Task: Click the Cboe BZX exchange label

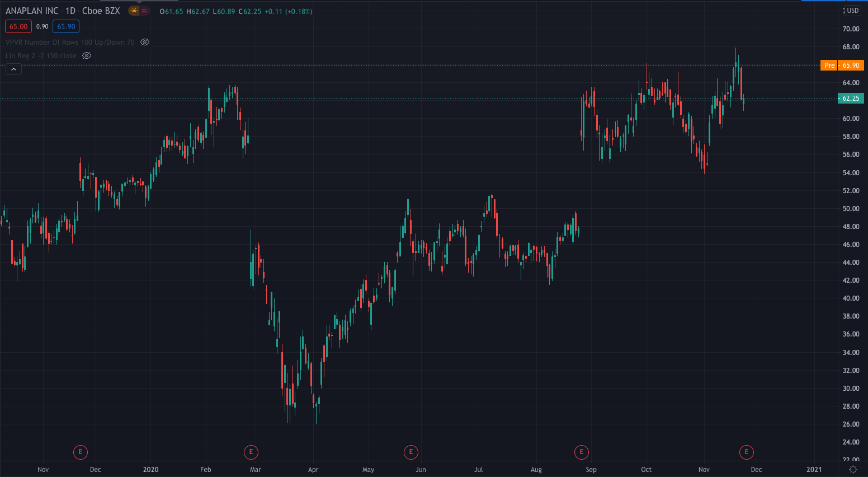Action: [101, 11]
